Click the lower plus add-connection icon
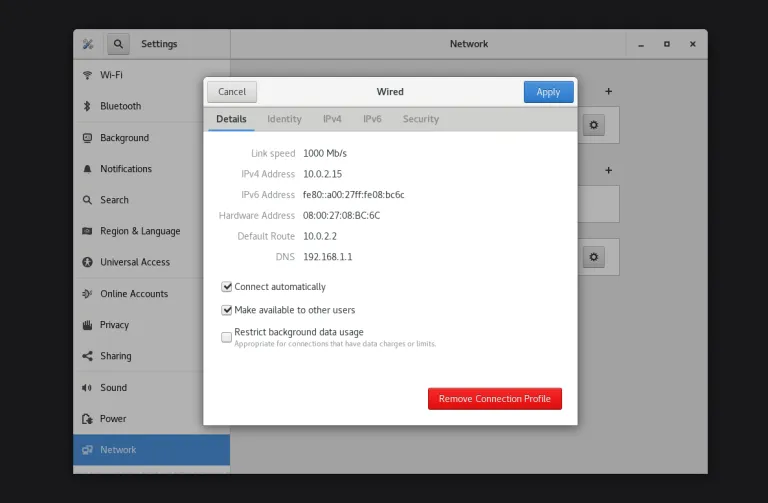The image size is (768, 503). [608, 170]
